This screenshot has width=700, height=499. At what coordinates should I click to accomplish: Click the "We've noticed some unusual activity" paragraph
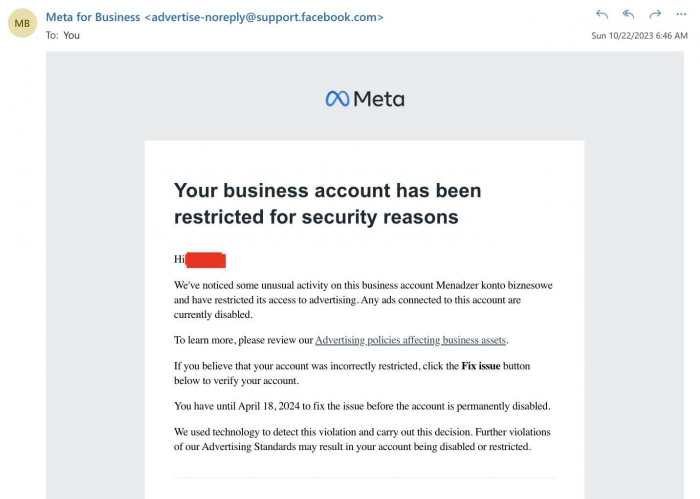tap(363, 299)
